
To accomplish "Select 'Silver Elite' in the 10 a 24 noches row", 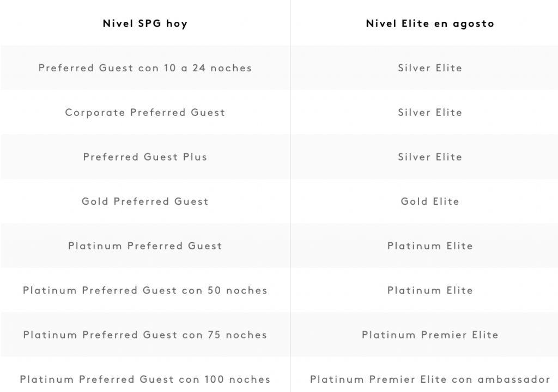I will [x=430, y=68].
